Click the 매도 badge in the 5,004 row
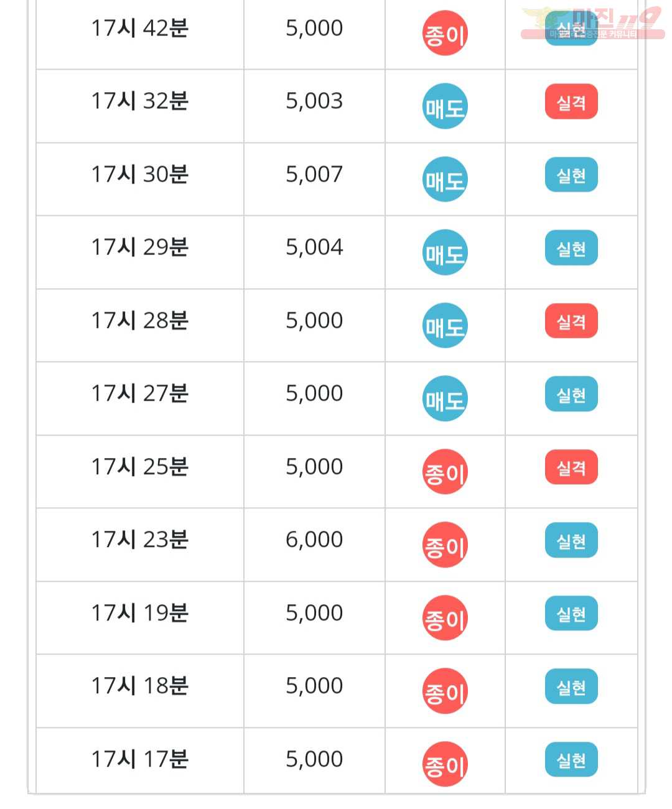Viewport: 672px width, 809px height. click(x=445, y=253)
